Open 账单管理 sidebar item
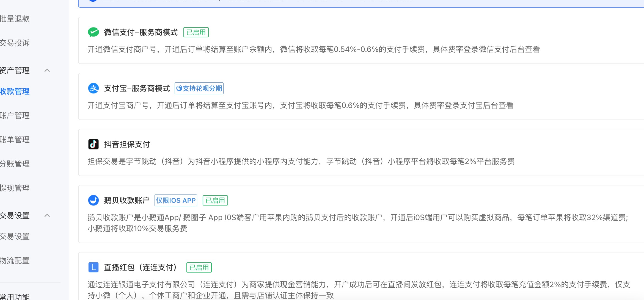 [x=15, y=140]
